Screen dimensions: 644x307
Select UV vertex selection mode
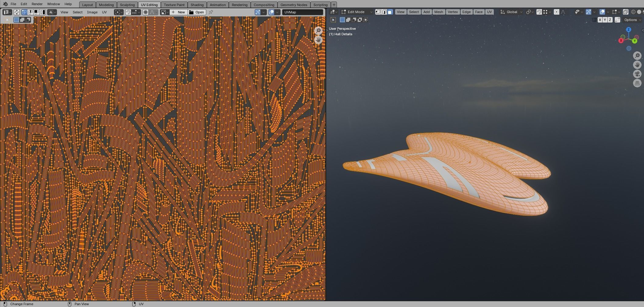coord(24,12)
